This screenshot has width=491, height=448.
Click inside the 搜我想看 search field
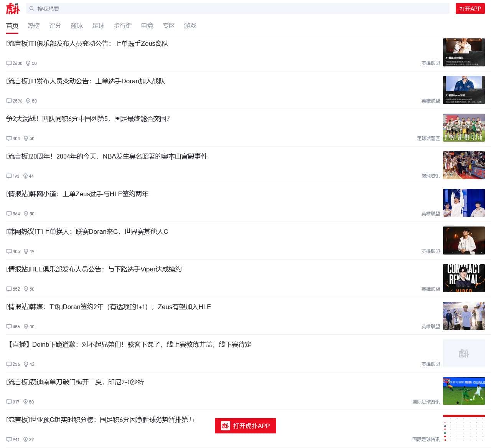pos(153,8)
